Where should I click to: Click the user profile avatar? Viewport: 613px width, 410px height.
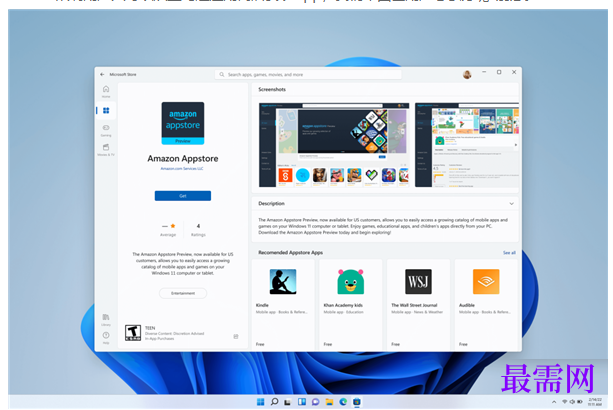pyautogui.click(x=467, y=74)
